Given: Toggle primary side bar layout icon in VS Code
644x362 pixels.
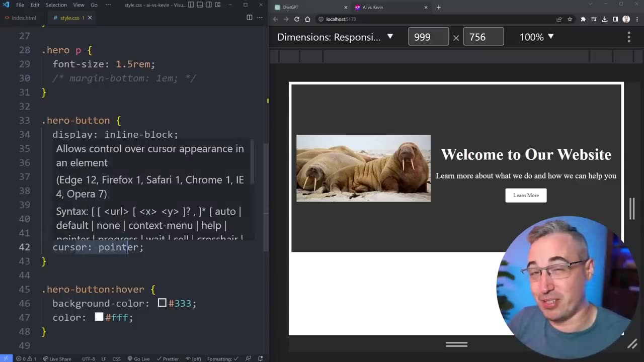Looking at the screenshot, I should [190, 5].
